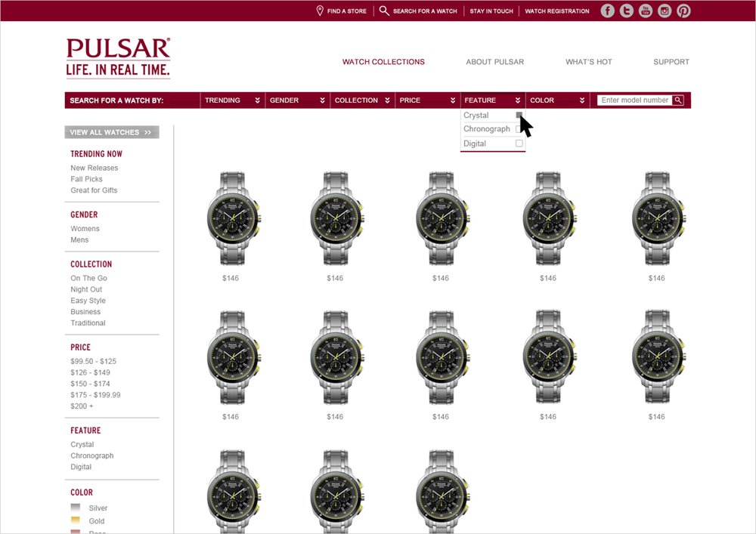Select Easy Style collection

[88, 301]
